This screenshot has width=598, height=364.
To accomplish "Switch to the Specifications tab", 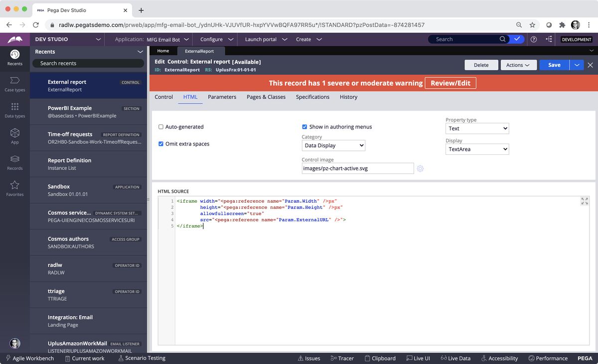I will [312, 97].
